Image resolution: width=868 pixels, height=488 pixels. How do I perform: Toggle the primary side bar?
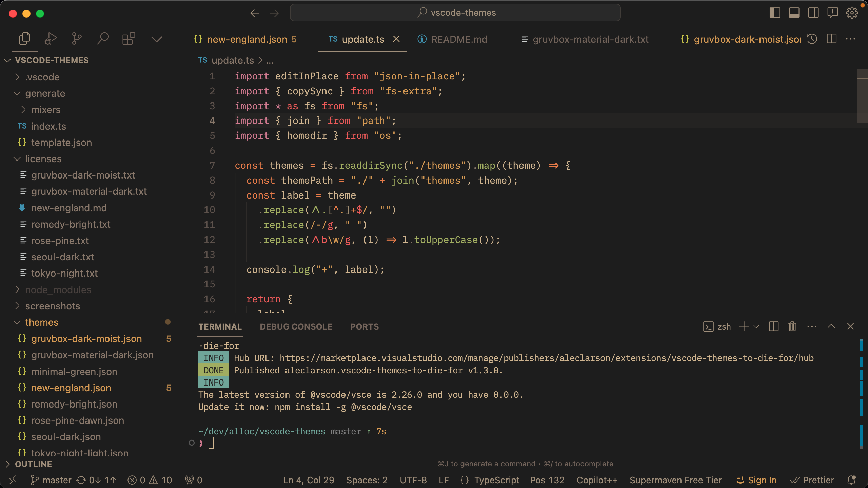(x=775, y=13)
